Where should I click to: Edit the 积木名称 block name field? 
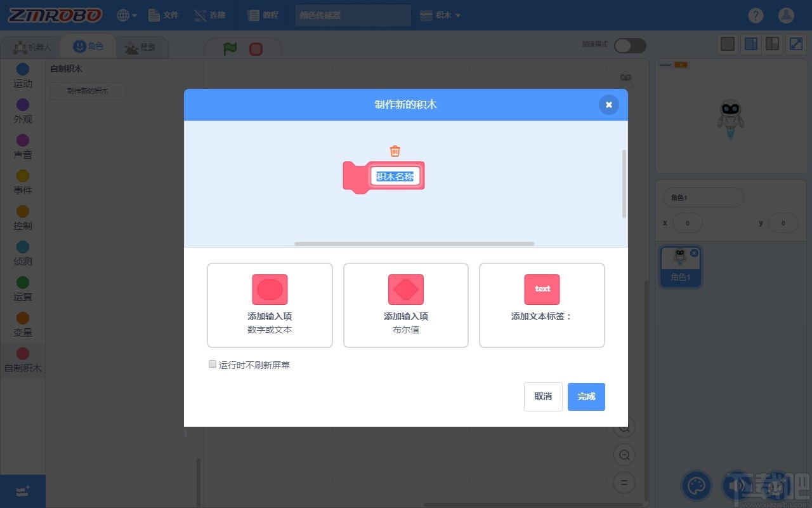(x=395, y=177)
